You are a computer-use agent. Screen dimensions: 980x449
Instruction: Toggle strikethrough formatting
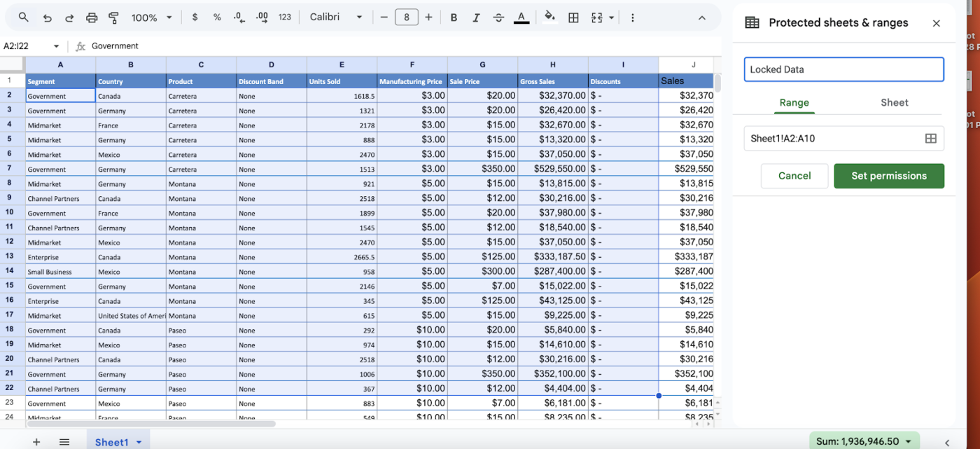pos(498,18)
